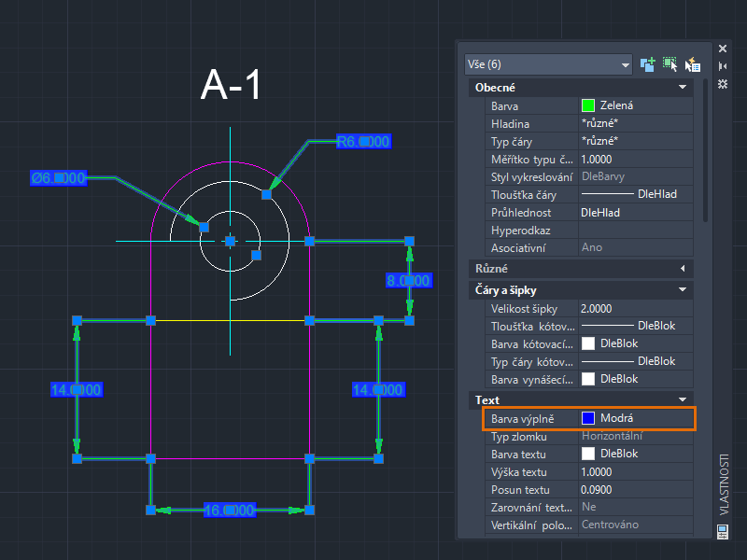
Task: Click Průhlednost DleHlad value
Action: 636,213
